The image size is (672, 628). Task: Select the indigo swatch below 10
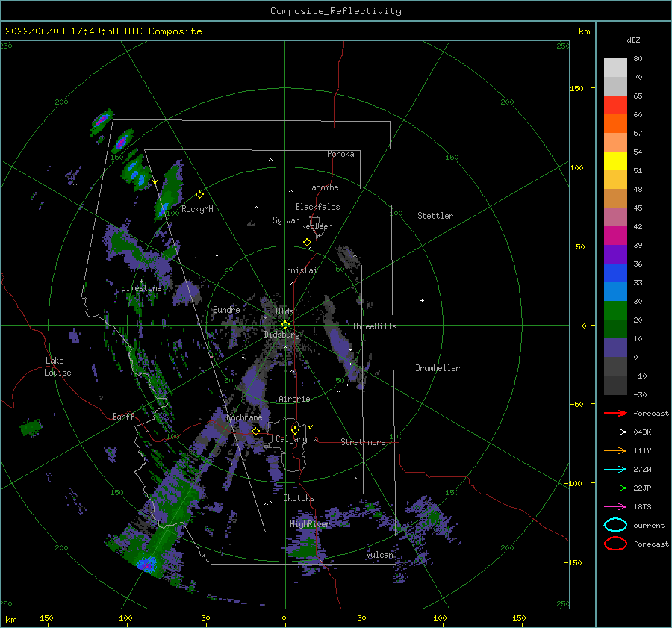point(615,347)
